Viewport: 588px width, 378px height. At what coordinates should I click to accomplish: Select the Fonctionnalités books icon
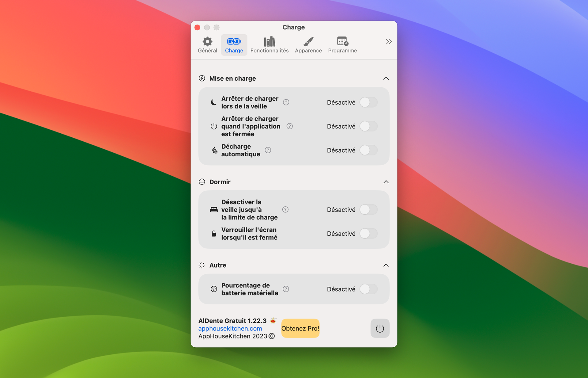[x=269, y=42]
